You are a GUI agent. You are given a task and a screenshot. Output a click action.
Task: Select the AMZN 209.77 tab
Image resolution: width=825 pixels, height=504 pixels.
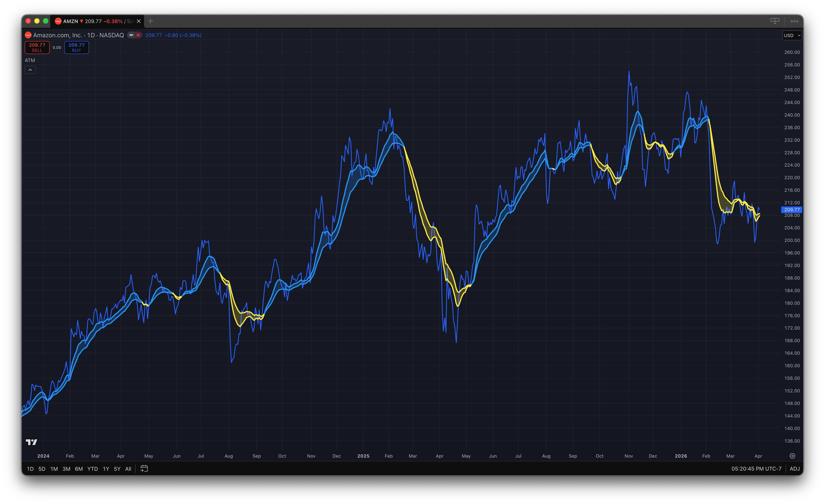[97, 21]
